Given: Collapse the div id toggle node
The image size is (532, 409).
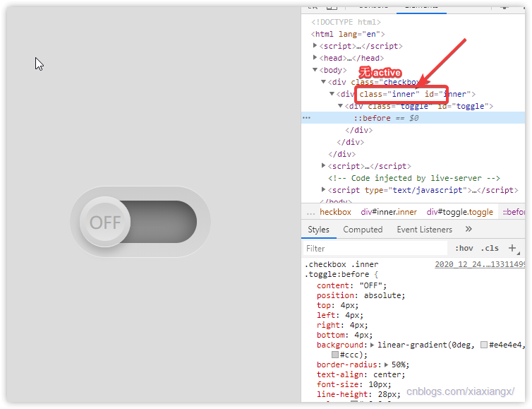Looking at the screenshot, I should [341, 106].
